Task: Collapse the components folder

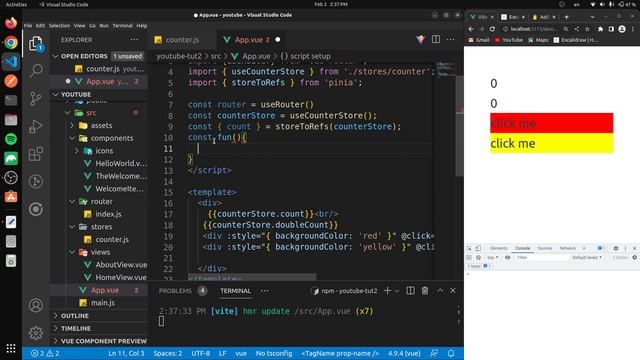Action: [x=72, y=138]
